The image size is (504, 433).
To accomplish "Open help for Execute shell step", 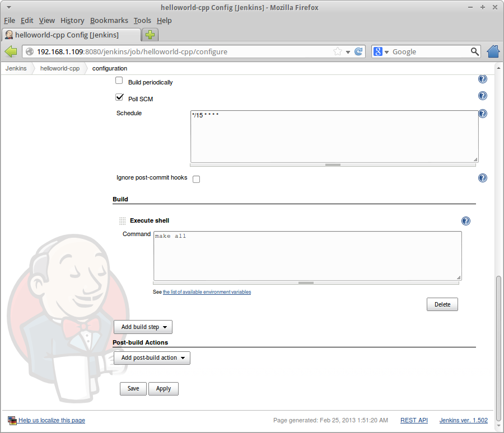I will 466,221.
